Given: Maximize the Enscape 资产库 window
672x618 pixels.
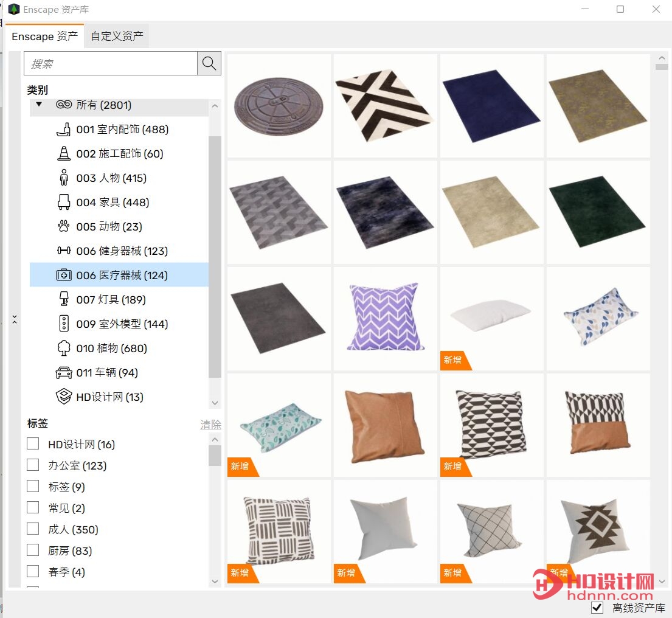Looking at the screenshot, I should (620, 9).
